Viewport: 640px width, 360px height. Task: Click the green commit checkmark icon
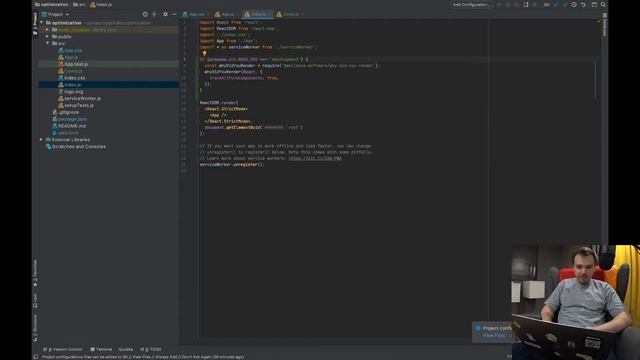click(565, 4)
